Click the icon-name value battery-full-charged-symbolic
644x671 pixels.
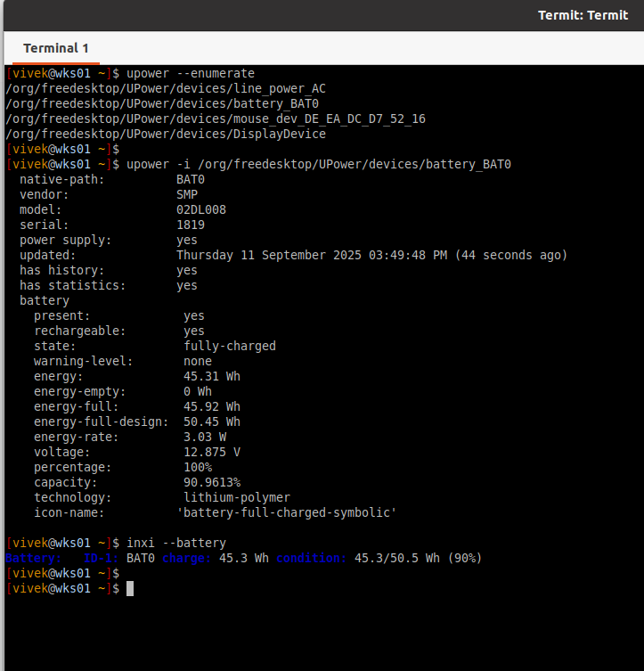click(x=287, y=512)
